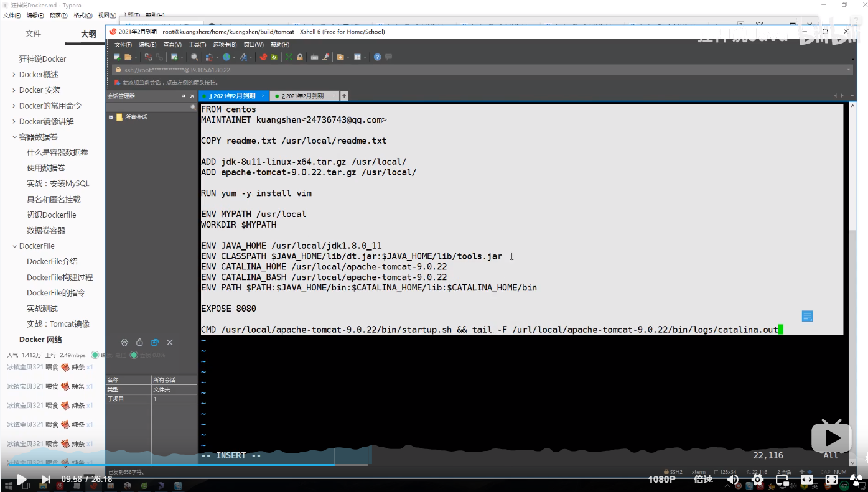Switch to second 2021年2月到期 session tab
This screenshot has width=868, height=492.
tap(305, 96)
